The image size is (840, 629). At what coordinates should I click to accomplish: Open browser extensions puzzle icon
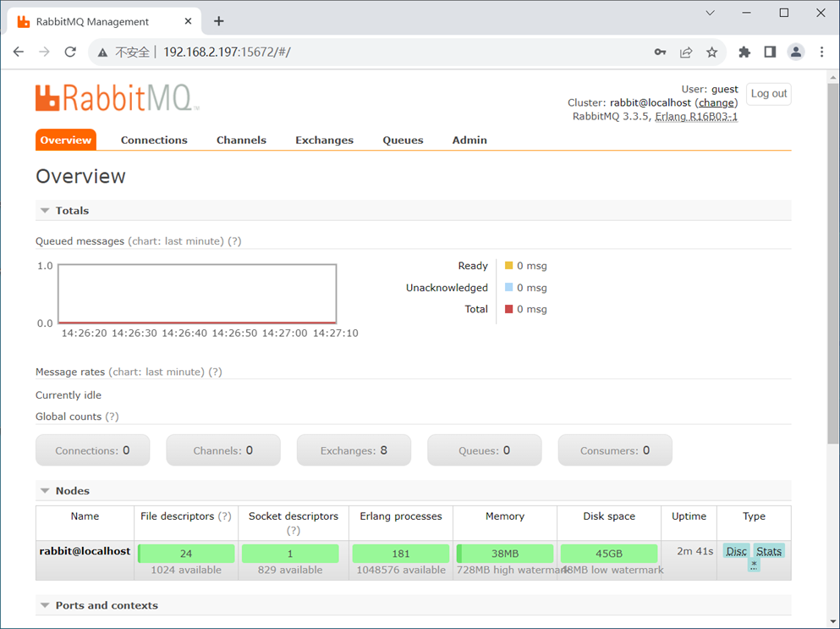(744, 52)
